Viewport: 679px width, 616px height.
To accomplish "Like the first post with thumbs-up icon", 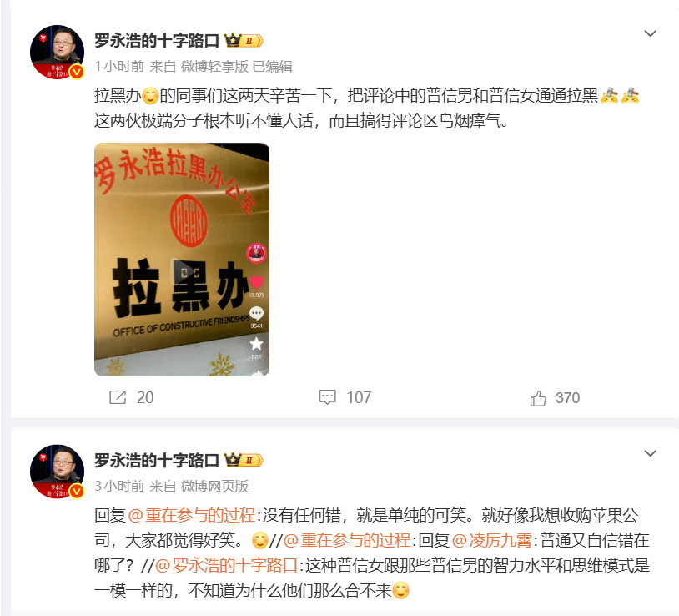I will (538, 397).
